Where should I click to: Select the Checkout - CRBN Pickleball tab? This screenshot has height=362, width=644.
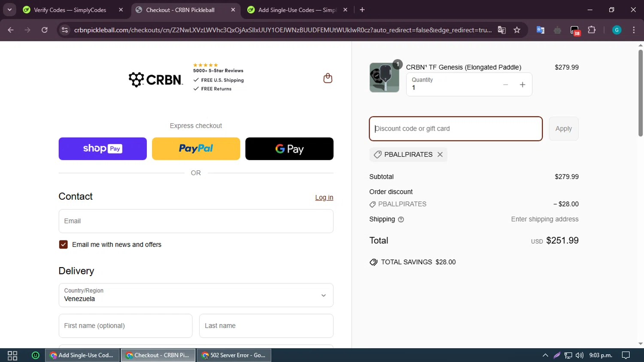(180, 10)
